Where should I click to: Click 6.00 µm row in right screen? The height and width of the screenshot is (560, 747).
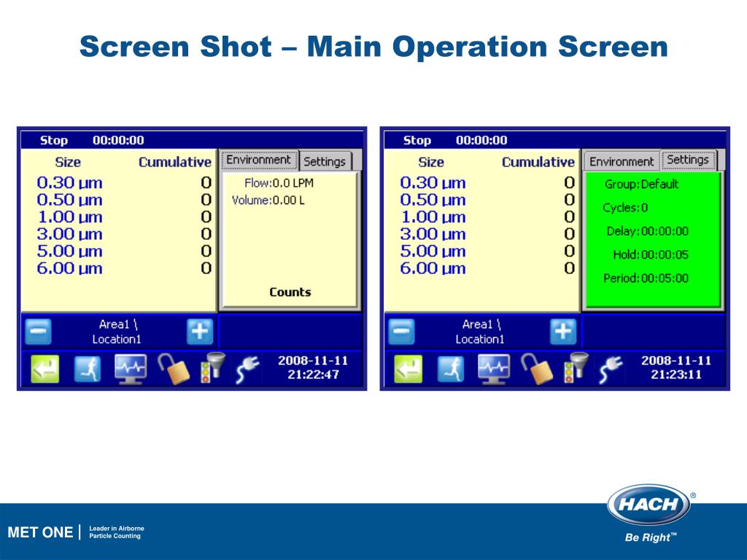[x=487, y=268]
